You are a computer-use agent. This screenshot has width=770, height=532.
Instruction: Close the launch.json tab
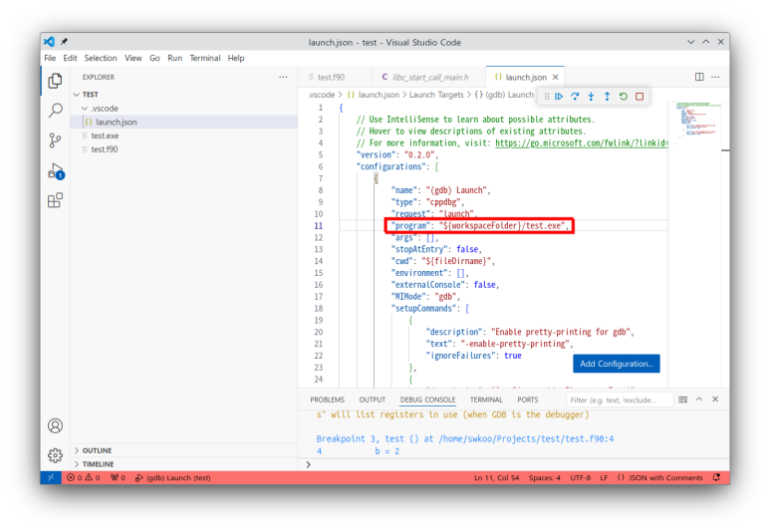(x=556, y=77)
